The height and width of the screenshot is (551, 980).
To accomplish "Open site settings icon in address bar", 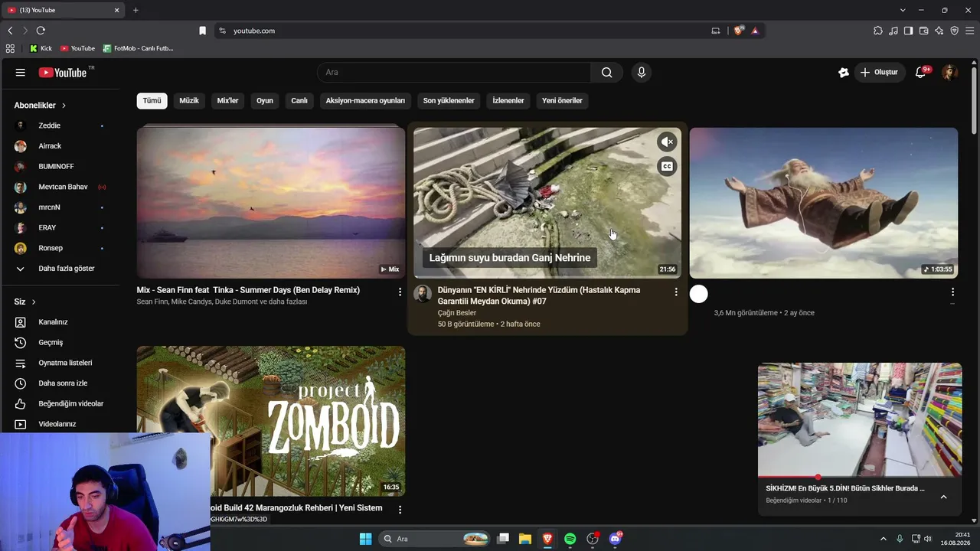I will 223,31.
